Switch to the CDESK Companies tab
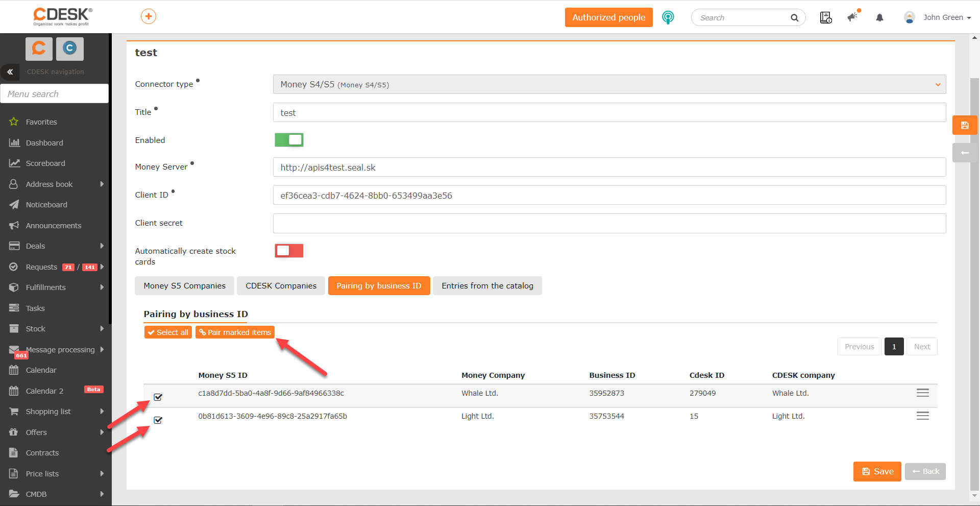980x506 pixels. (x=281, y=286)
